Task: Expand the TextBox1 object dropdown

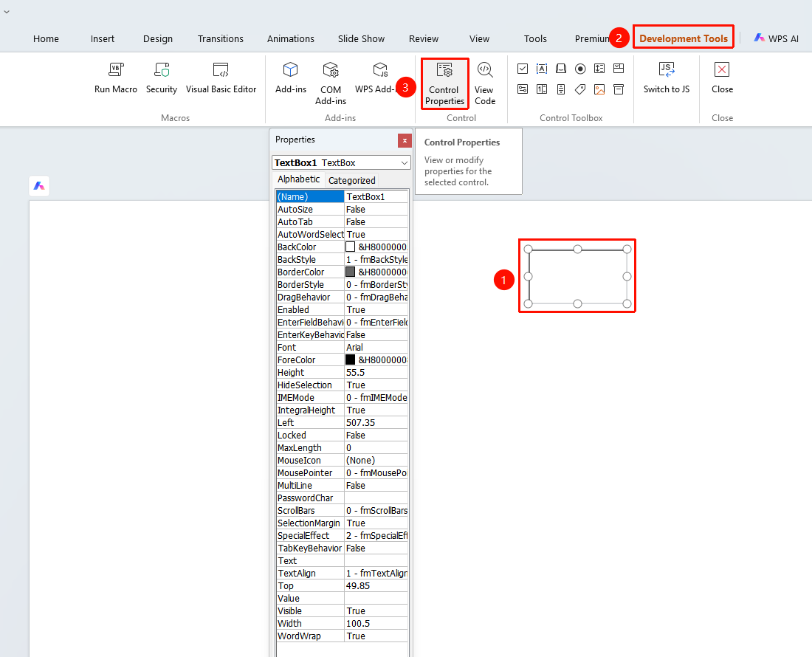Action: tap(405, 162)
